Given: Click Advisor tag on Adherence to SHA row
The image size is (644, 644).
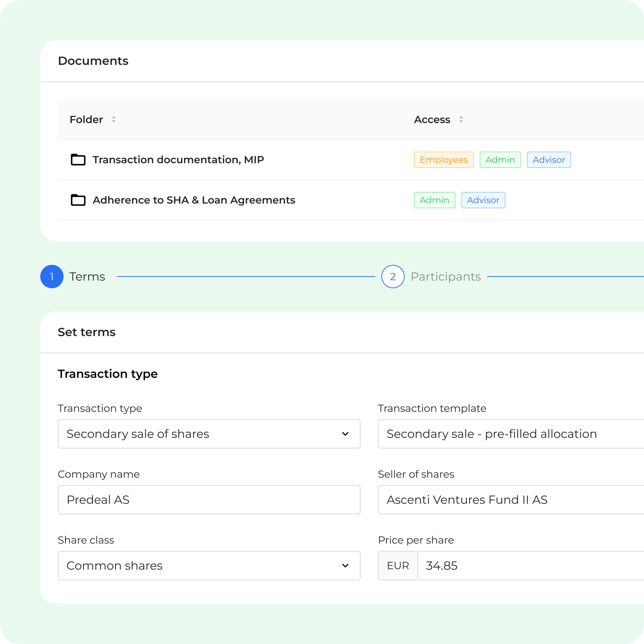Looking at the screenshot, I should click(x=483, y=200).
